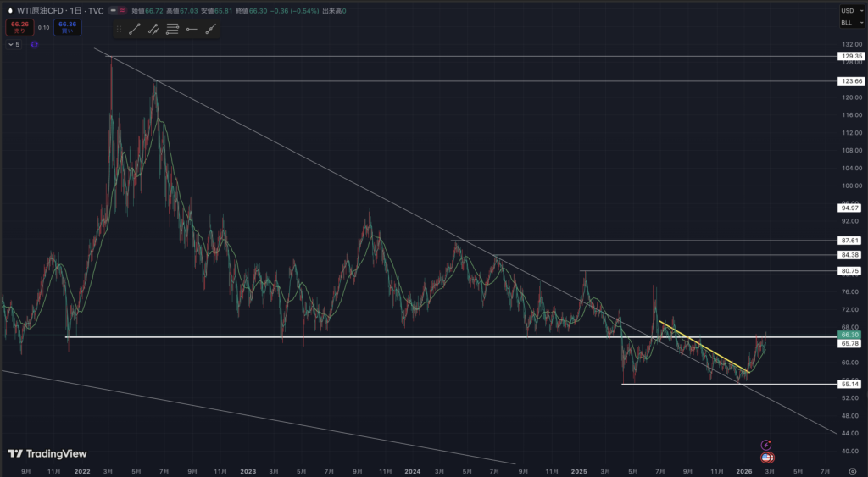Click the purple indicator refresh icon

35,44
